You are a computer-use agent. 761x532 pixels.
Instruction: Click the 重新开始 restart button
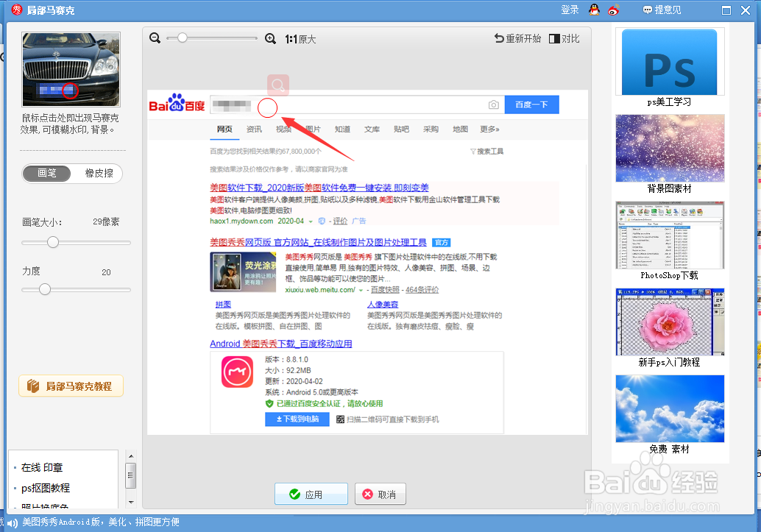[517, 38]
